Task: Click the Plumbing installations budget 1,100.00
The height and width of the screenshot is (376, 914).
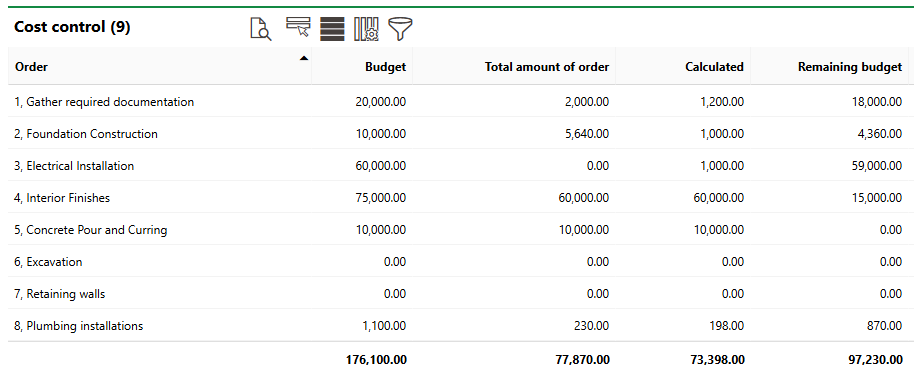Action: (384, 326)
